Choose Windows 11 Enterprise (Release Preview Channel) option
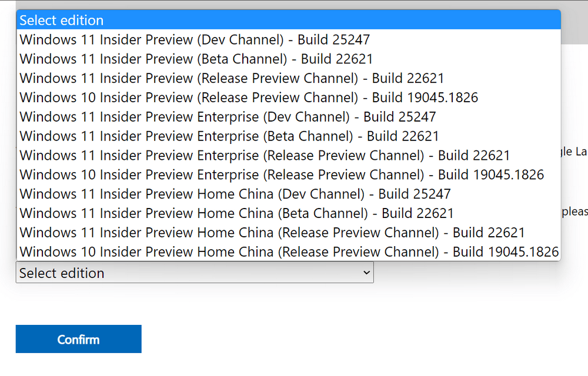 (x=265, y=156)
